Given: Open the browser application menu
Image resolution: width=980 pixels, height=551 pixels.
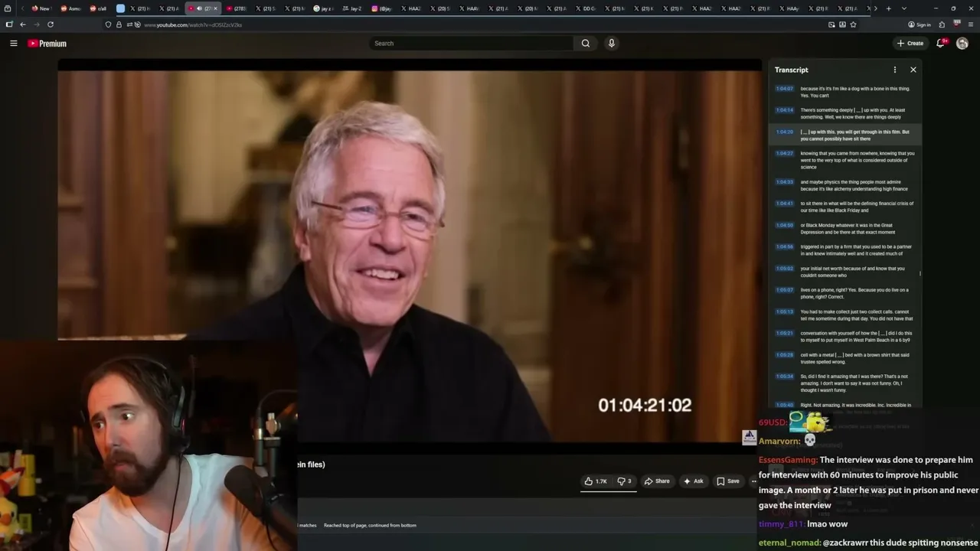Looking at the screenshot, I should click(971, 24).
